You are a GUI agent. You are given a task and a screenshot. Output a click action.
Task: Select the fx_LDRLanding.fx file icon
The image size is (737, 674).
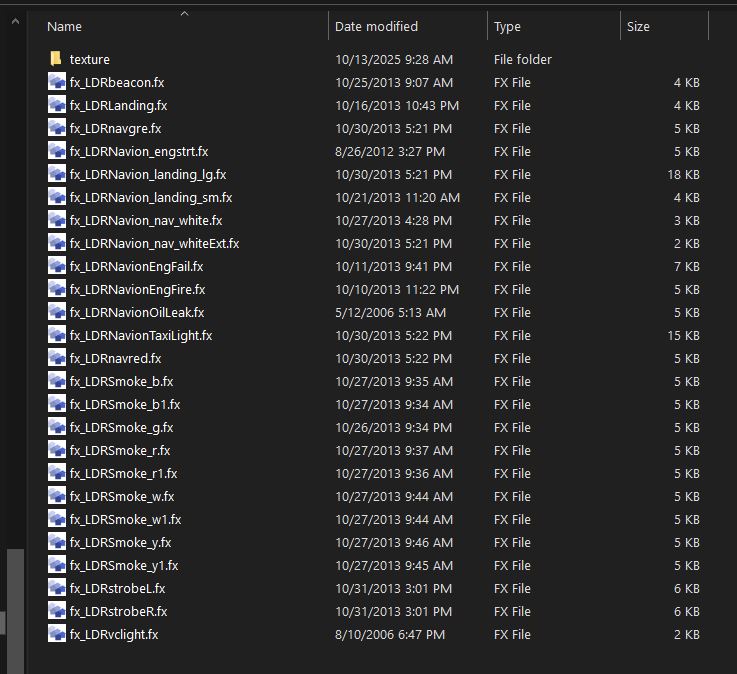click(57, 105)
